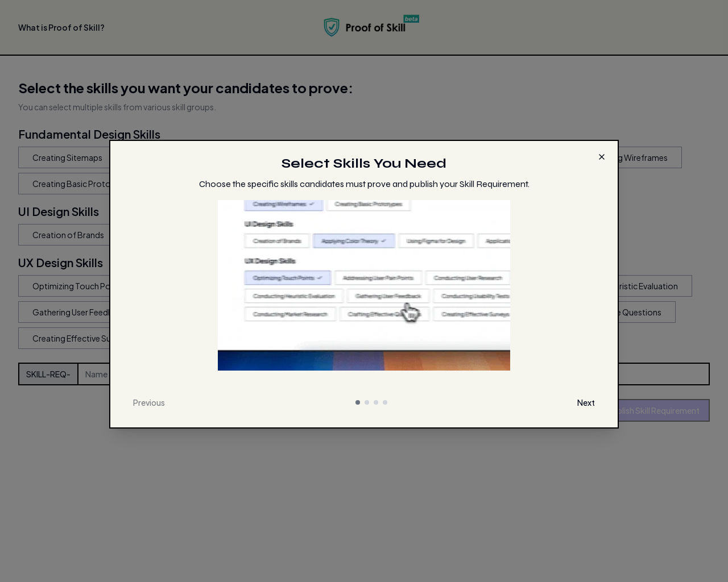Select the Wireframes skill chip on the right
728x582 pixels.
[650, 157]
